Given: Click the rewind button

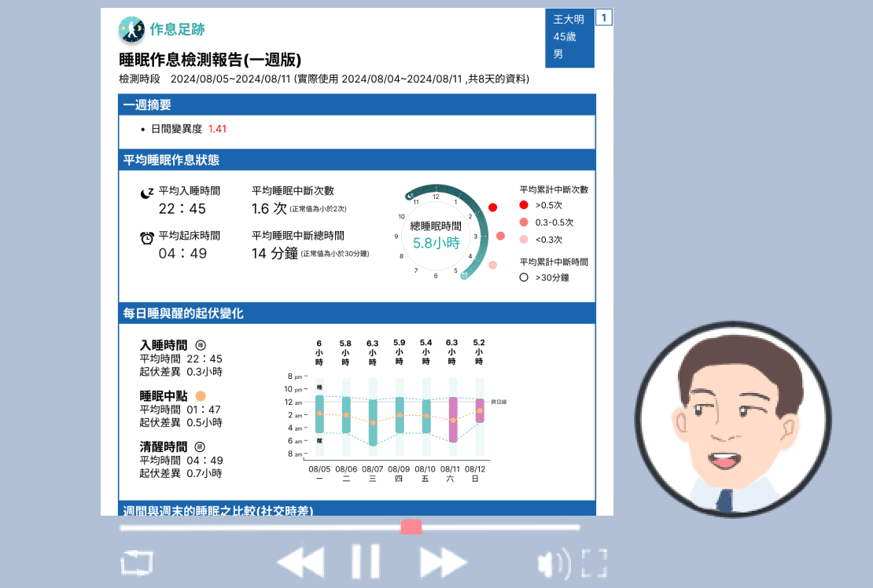Looking at the screenshot, I should click(300, 563).
